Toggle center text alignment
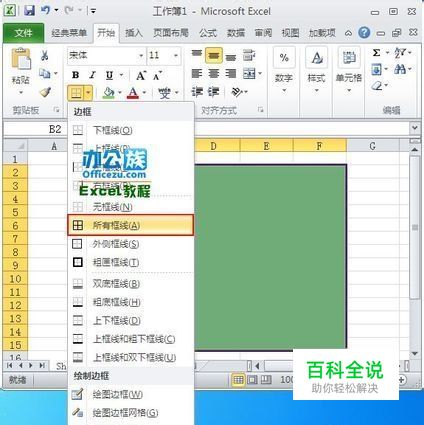The image size is (424, 425). [214, 73]
